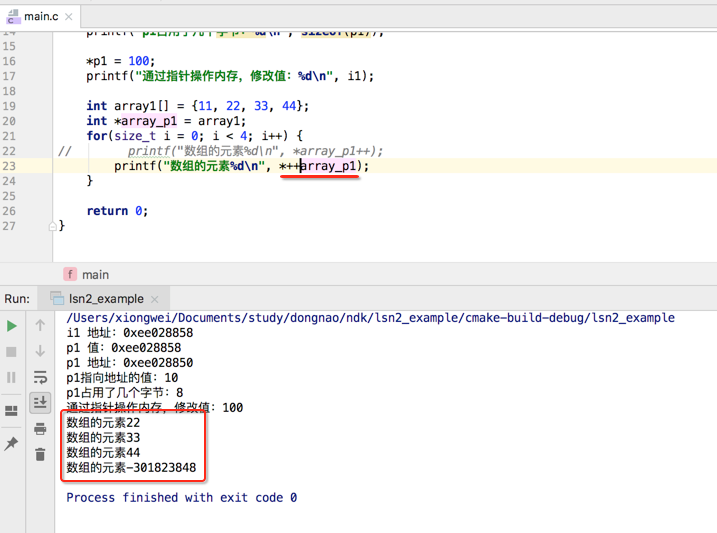
Task: Click the 'p1占用了几个字节: 8' output line
Action: 125,393
